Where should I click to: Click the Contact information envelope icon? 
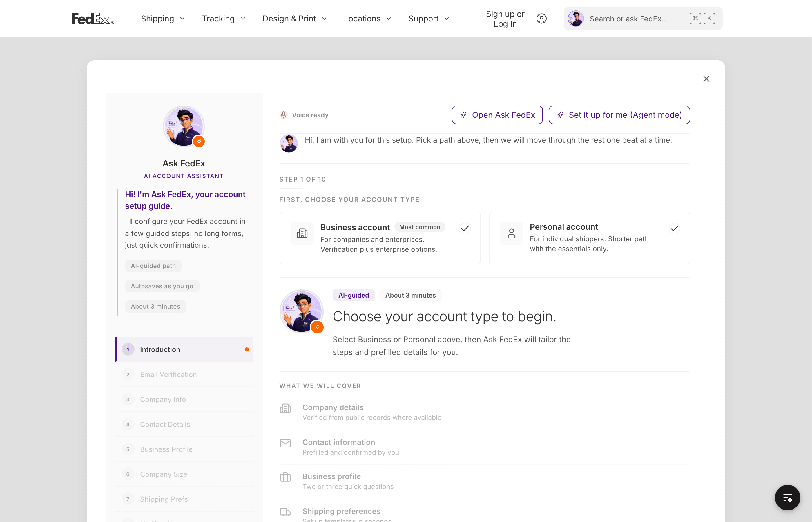point(285,443)
